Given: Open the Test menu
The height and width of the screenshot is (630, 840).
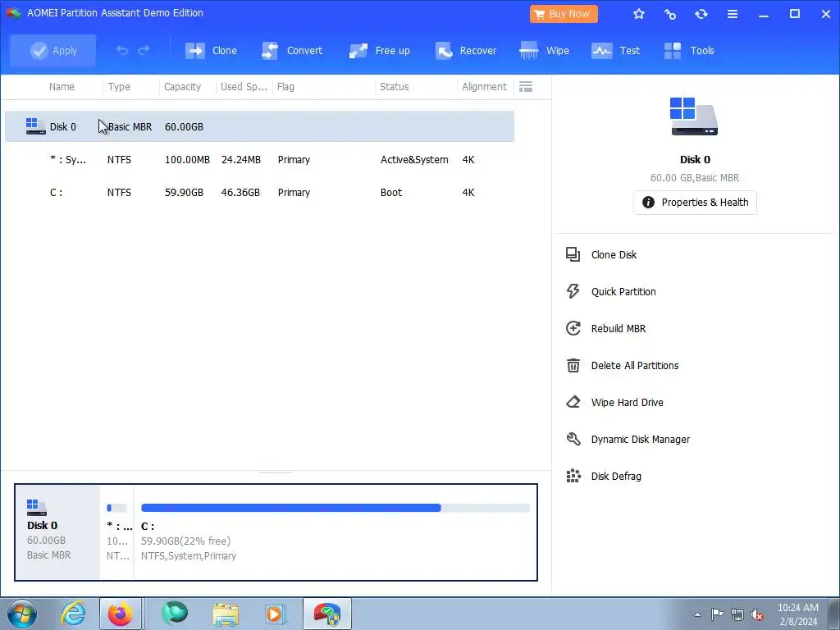Looking at the screenshot, I should point(615,50).
